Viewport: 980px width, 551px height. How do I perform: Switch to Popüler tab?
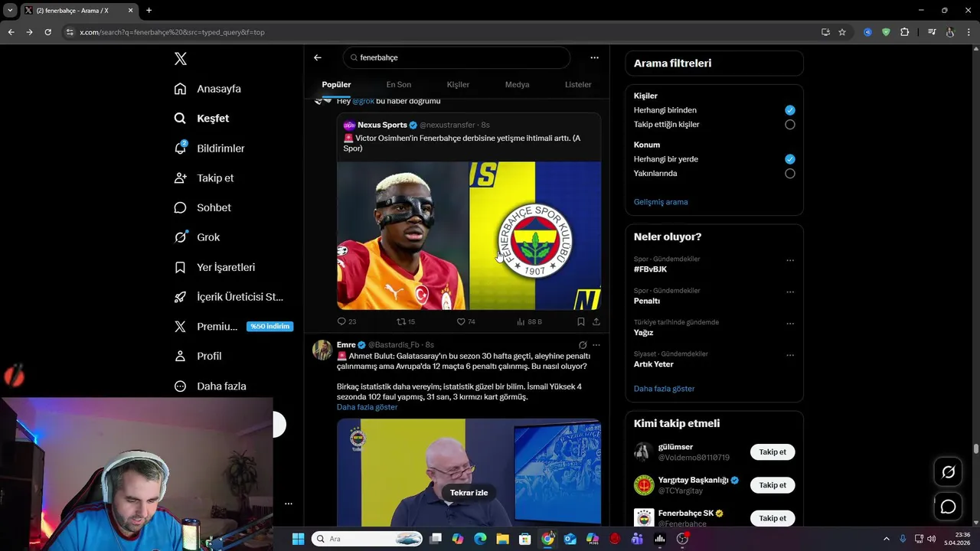(x=336, y=85)
